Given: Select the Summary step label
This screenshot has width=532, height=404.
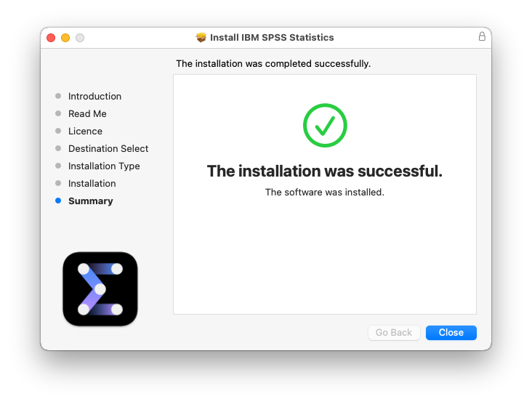Looking at the screenshot, I should [90, 201].
